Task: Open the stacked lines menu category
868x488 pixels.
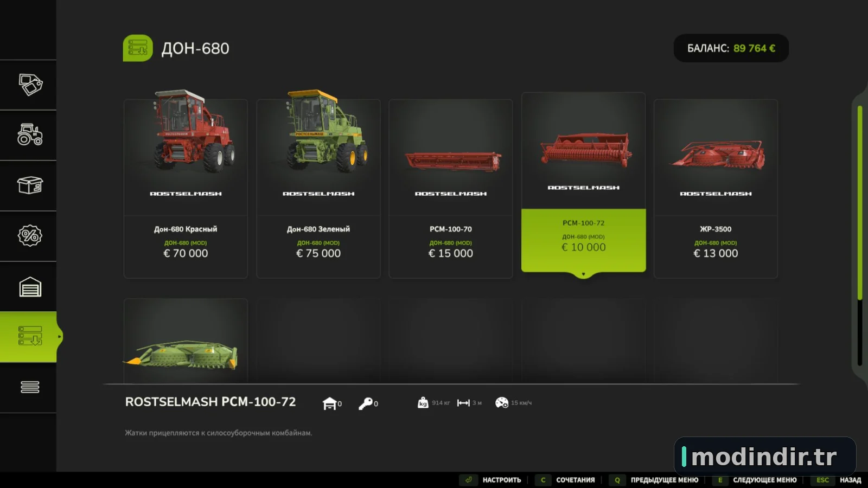Action: pos(30,387)
